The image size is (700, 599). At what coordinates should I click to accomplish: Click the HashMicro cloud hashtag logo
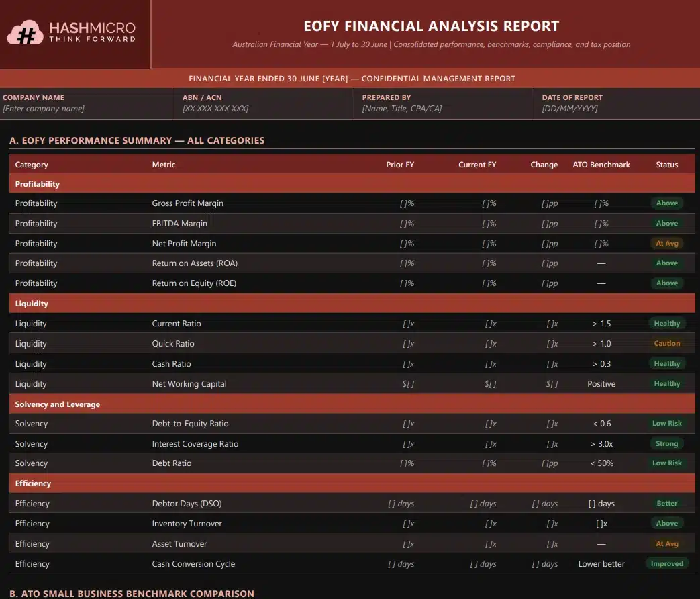(x=25, y=32)
